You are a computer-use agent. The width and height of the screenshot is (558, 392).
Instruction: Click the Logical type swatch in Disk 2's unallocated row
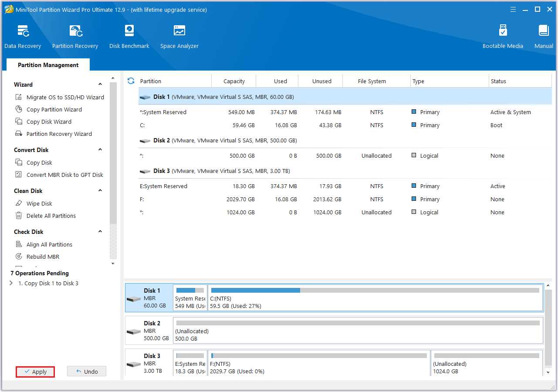414,155
